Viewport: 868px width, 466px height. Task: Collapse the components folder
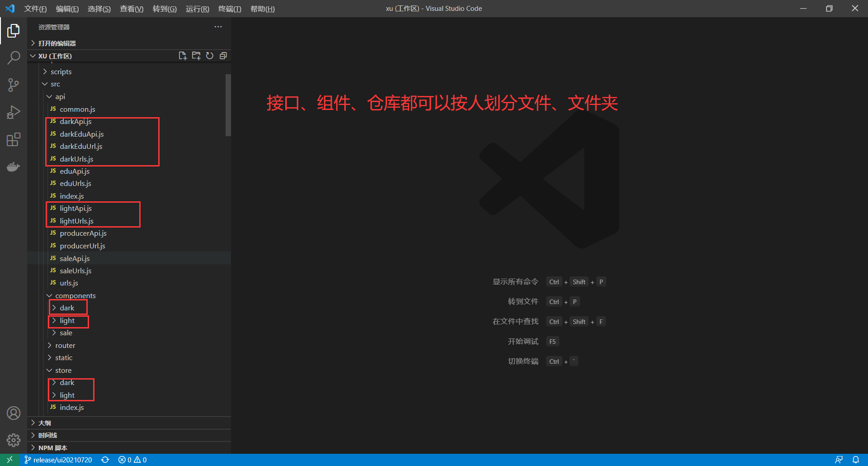click(129, 295)
